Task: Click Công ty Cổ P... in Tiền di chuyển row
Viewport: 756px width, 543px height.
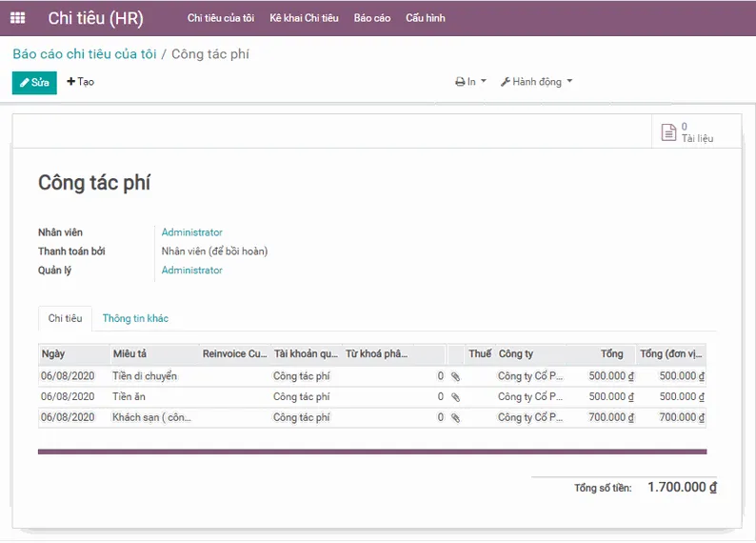Action: (x=530, y=376)
